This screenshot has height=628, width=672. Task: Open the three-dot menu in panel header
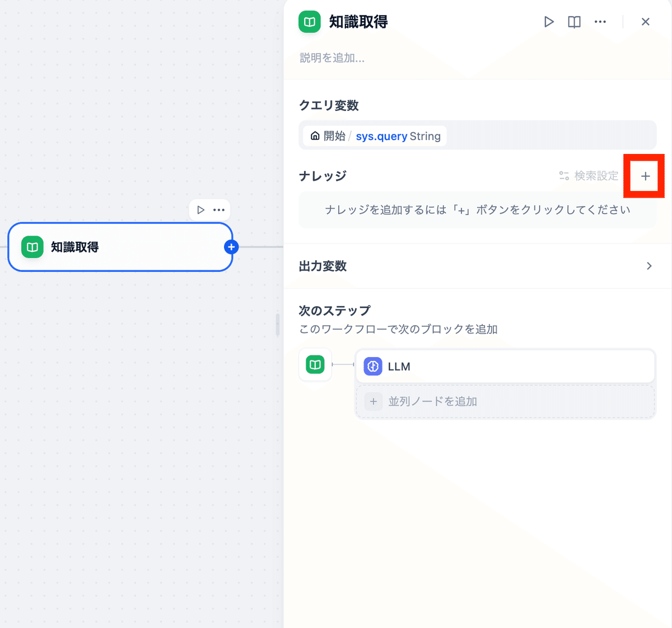600,22
